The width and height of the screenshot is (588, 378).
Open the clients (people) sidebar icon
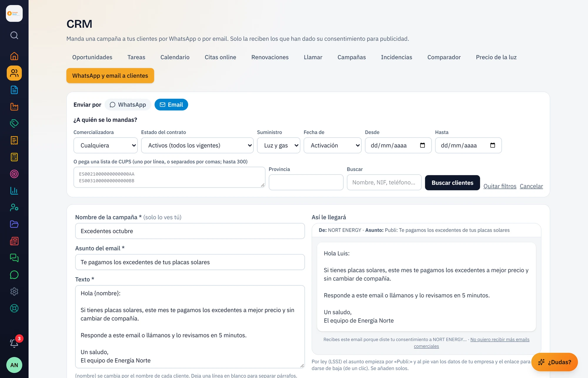(14, 73)
